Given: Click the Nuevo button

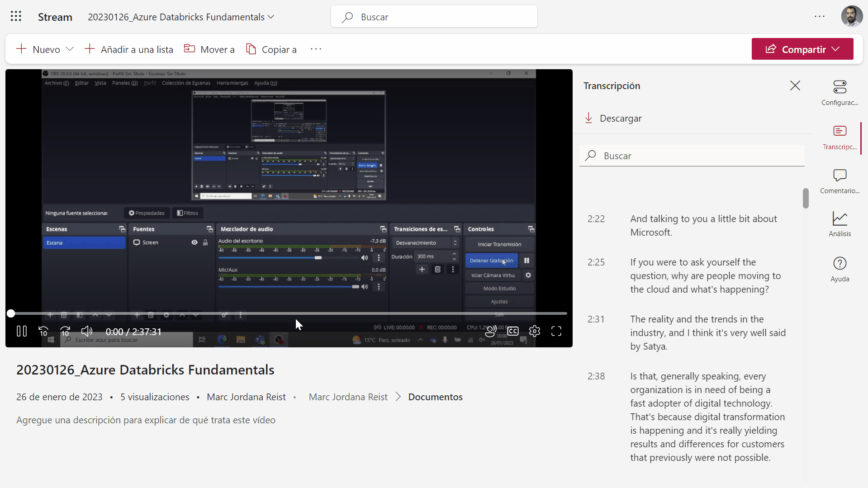Looking at the screenshot, I should pyautogui.click(x=38, y=49).
